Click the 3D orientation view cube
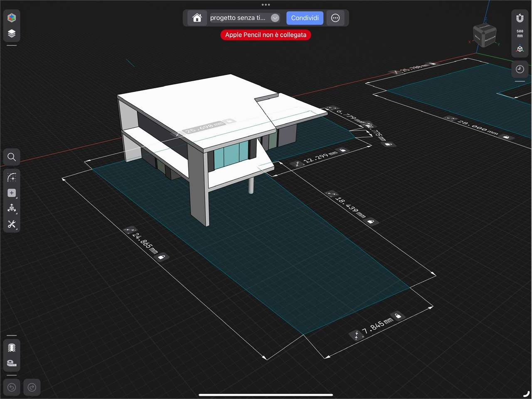 coord(485,35)
